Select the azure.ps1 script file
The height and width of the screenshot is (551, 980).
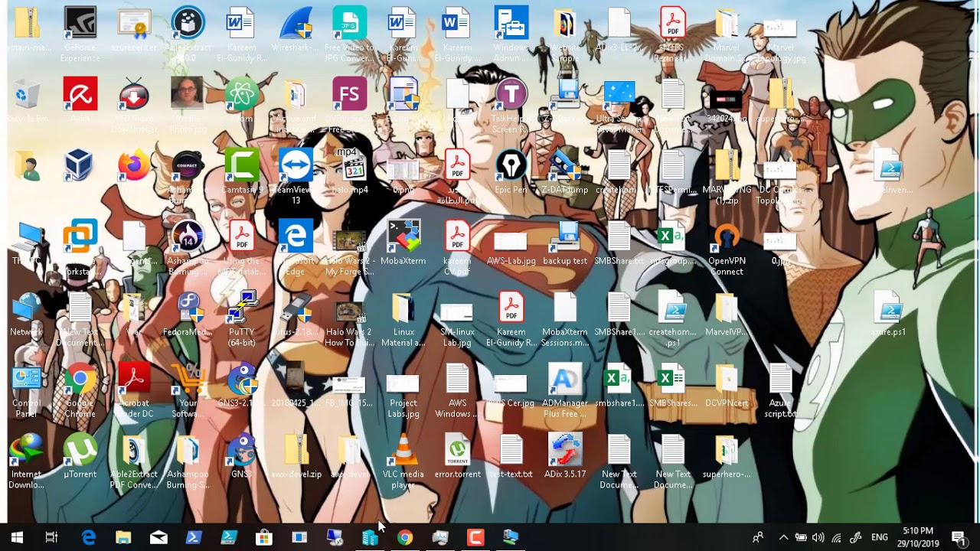pyautogui.click(x=888, y=308)
